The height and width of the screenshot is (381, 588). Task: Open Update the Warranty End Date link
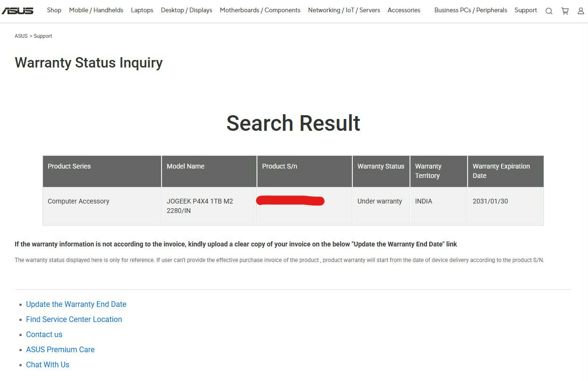coord(76,305)
